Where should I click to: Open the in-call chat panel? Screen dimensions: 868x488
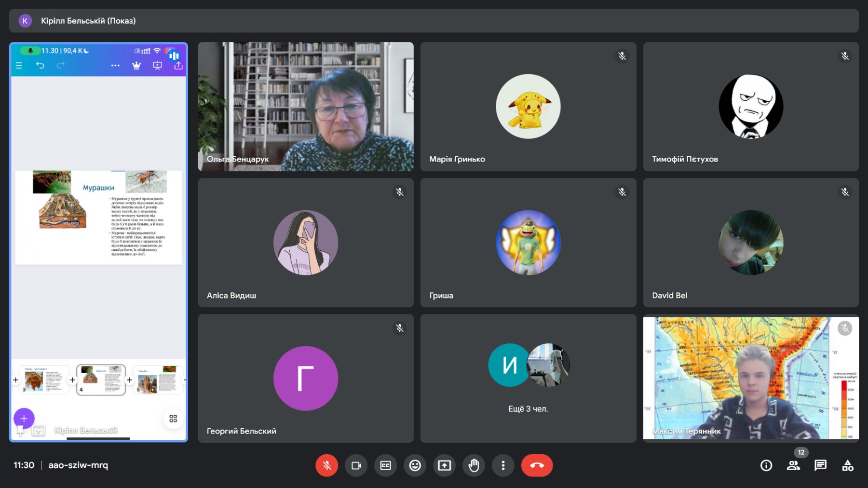[x=820, y=465]
